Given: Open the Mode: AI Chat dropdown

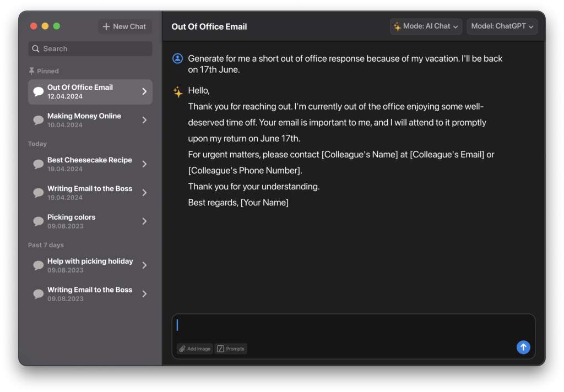Looking at the screenshot, I should tap(426, 26).
